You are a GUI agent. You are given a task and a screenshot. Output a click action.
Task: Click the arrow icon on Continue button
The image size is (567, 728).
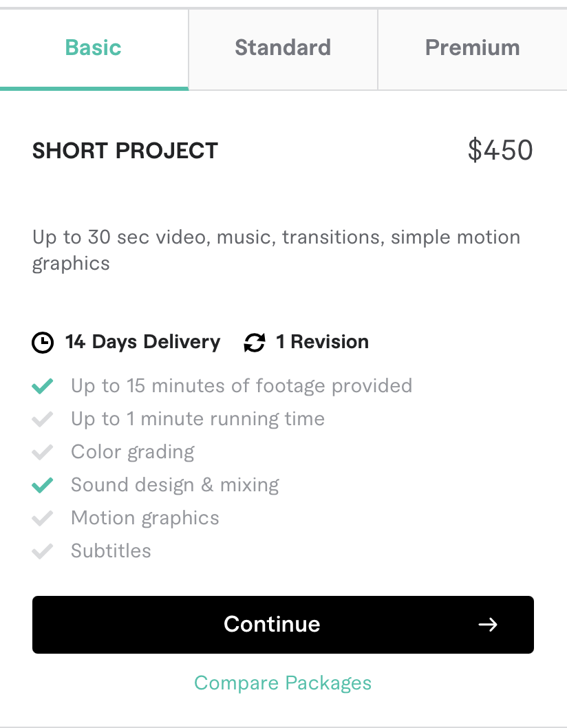click(488, 624)
